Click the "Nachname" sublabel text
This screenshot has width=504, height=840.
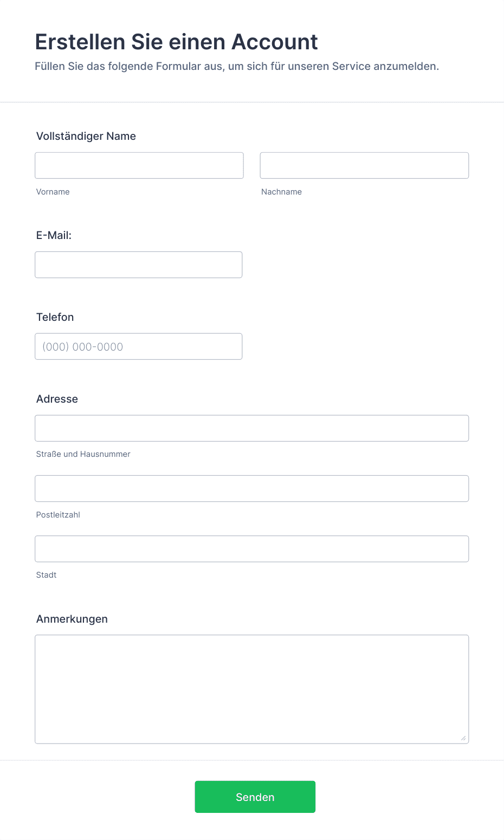281,192
